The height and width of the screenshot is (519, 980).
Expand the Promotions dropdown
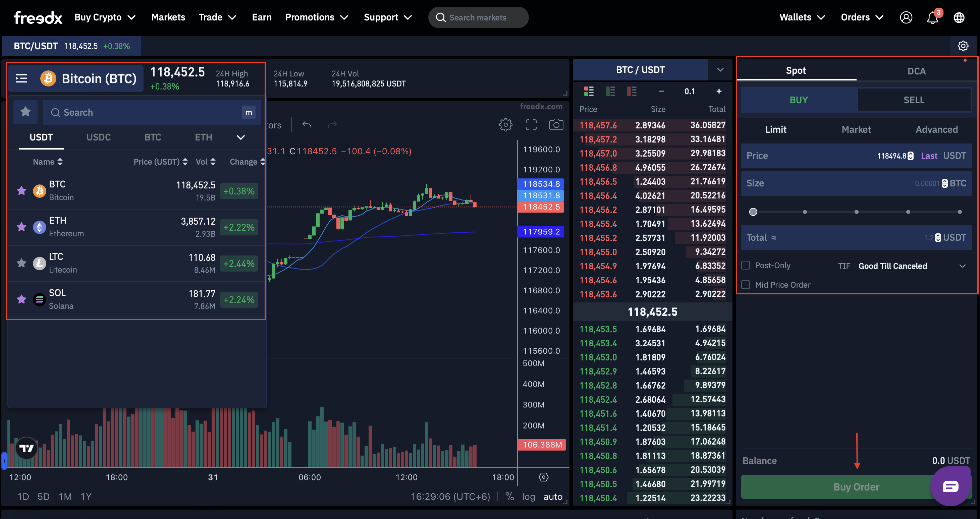coord(317,17)
